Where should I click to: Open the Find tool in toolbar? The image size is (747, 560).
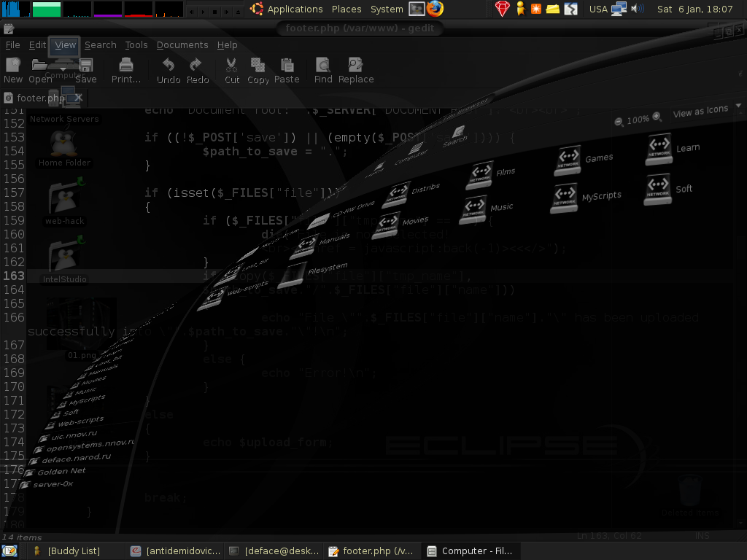click(x=322, y=66)
